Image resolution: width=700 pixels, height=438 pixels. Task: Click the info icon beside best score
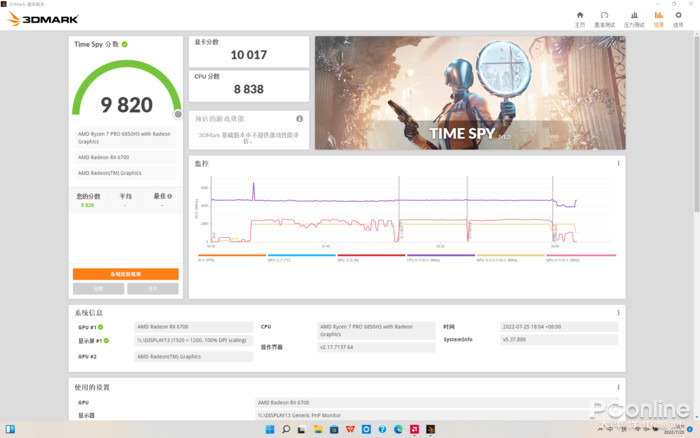[170, 196]
